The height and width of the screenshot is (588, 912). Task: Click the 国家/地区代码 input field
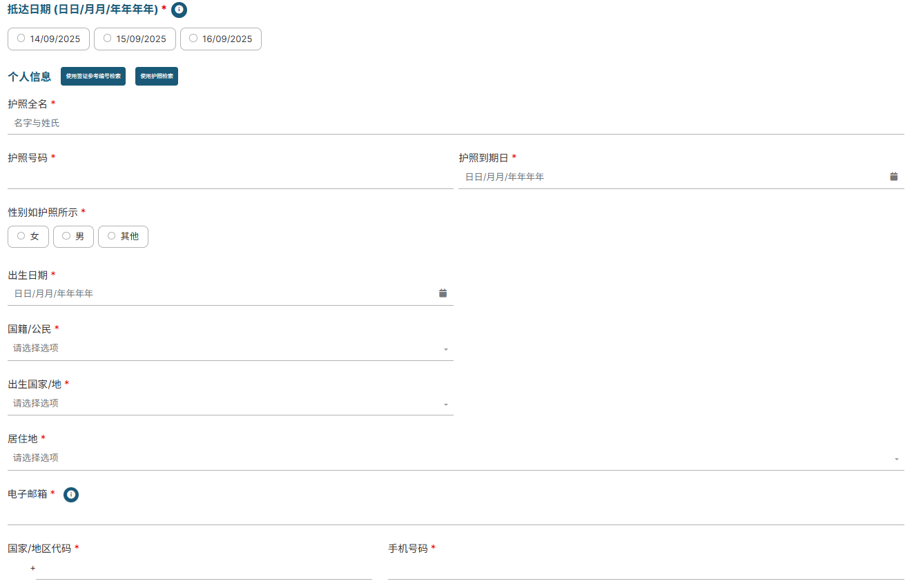204,569
